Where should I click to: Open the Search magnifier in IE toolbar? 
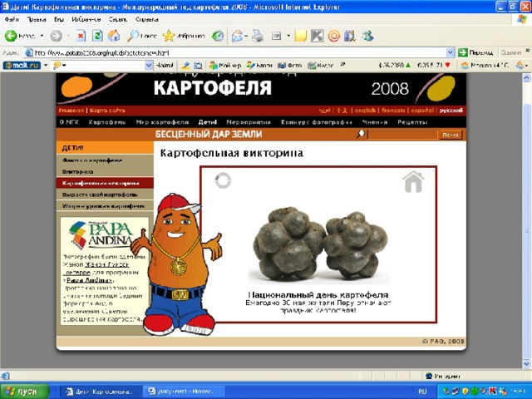(x=133, y=36)
